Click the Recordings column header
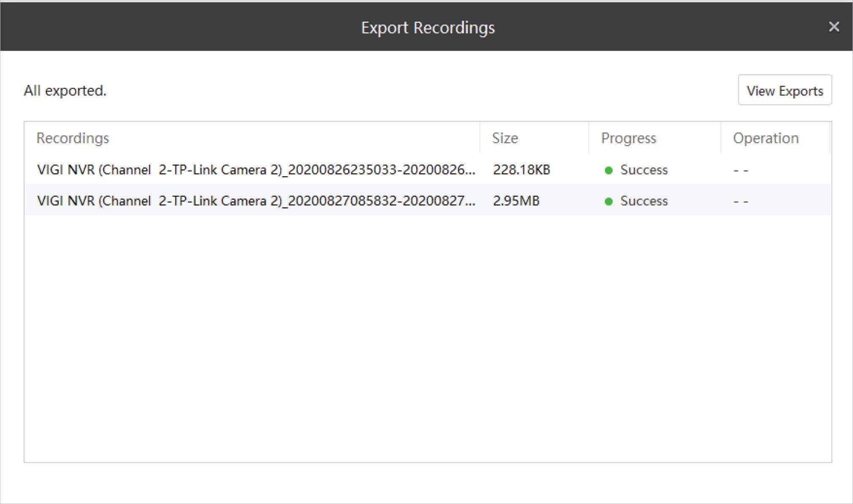Viewport: 853px width, 504px height. pyautogui.click(x=73, y=138)
